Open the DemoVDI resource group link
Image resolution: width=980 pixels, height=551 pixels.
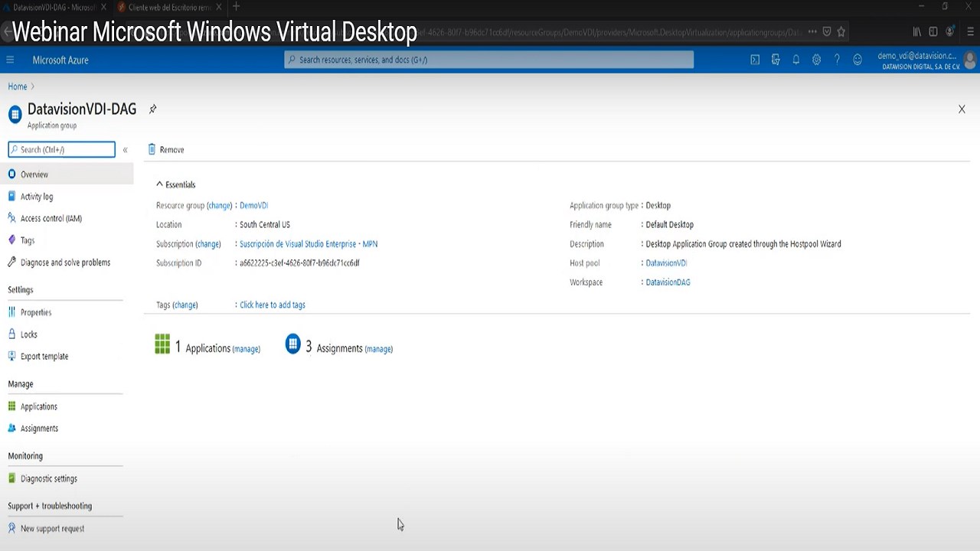pyautogui.click(x=253, y=206)
